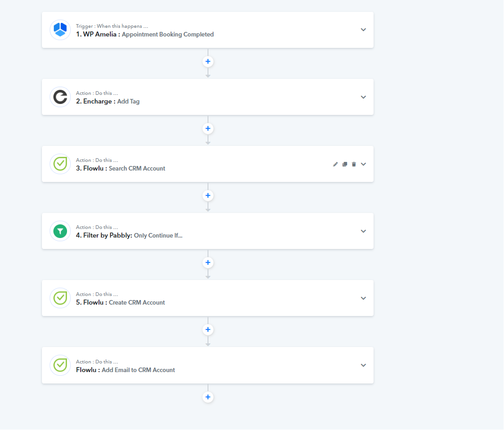Click plus button below Filter by Pabbly step

coord(208,263)
